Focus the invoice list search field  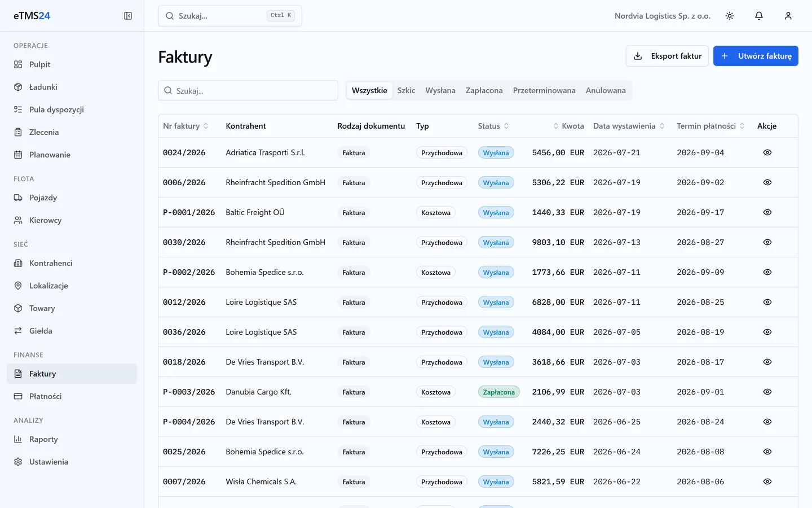tap(248, 90)
